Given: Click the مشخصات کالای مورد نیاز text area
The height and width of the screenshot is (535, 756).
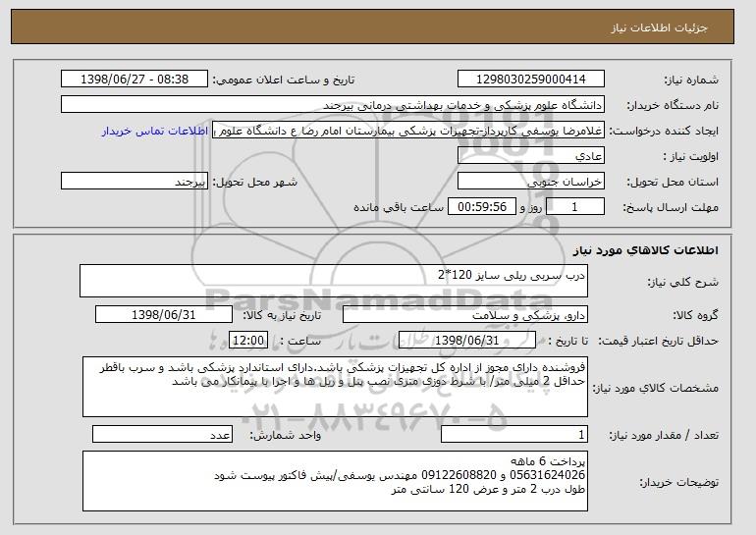Looking at the screenshot, I should pyautogui.click(x=335, y=387).
